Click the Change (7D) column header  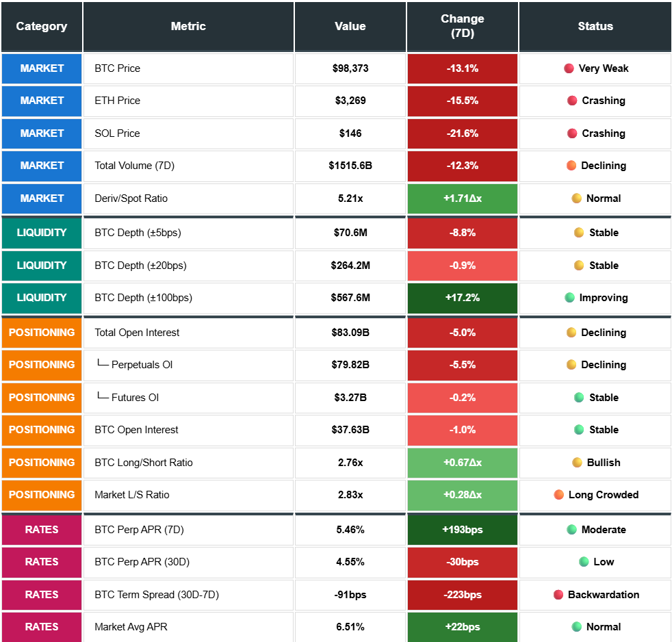coord(463,27)
